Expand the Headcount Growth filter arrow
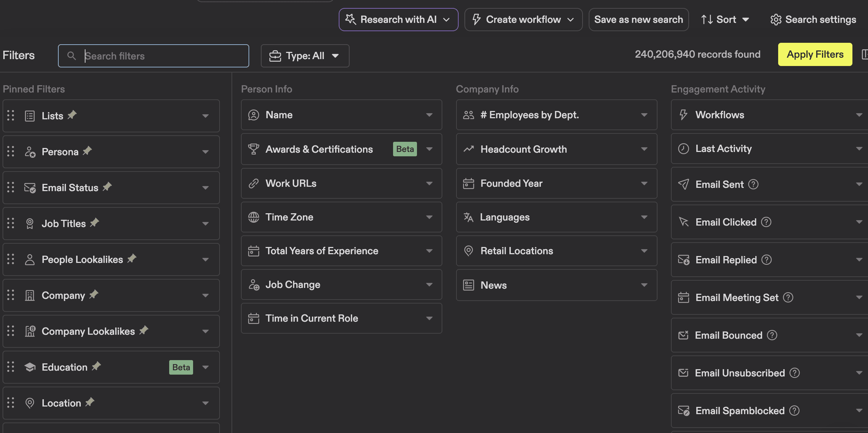The width and height of the screenshot is (868, 433). (x=644, y=149)
